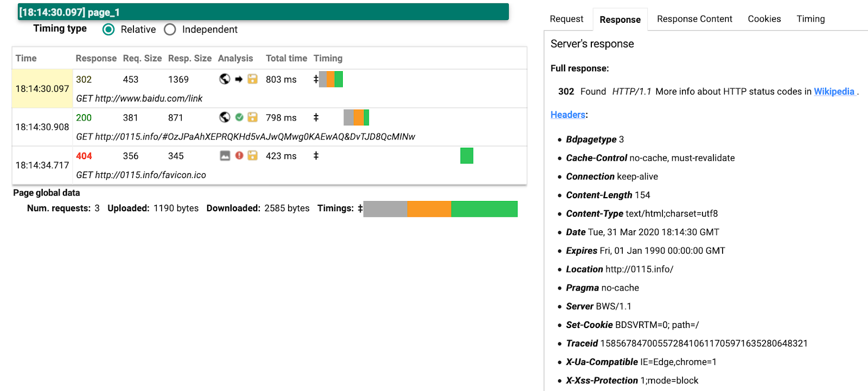Click the Set-Cookie header entry
868x391 pixels.
click(633, 325)
